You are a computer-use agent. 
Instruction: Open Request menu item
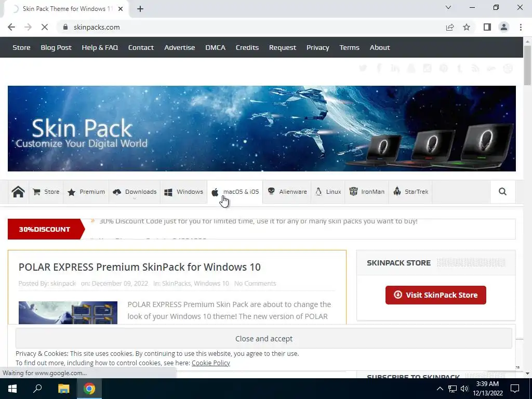[282, 47]
